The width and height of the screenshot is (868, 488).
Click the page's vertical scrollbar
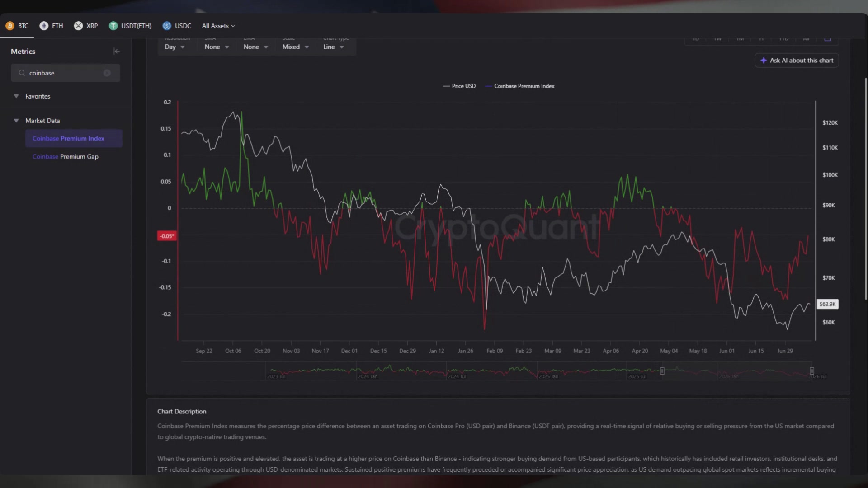click(x=866, y=189)
